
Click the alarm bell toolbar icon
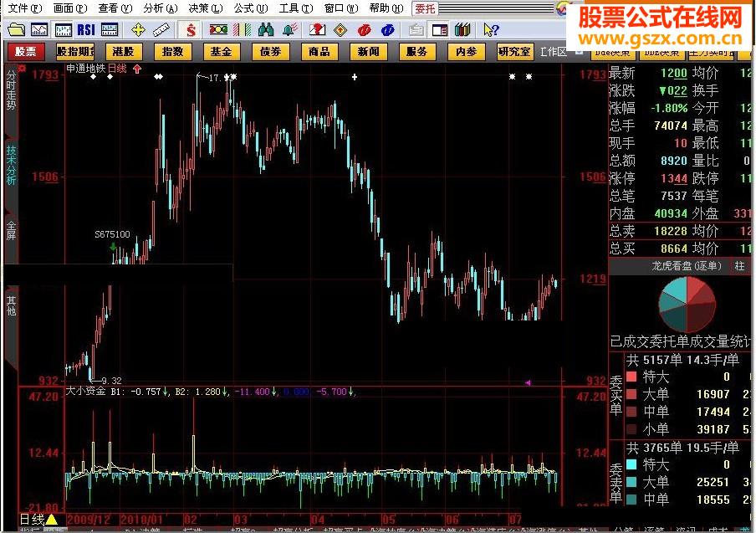288,30
